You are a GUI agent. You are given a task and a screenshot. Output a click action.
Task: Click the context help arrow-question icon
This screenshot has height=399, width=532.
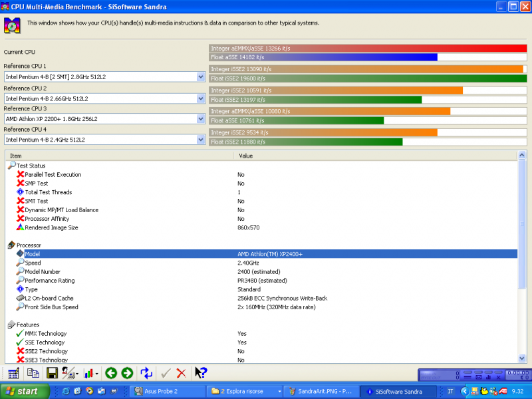pyautogui.click(x=201, y=372)
